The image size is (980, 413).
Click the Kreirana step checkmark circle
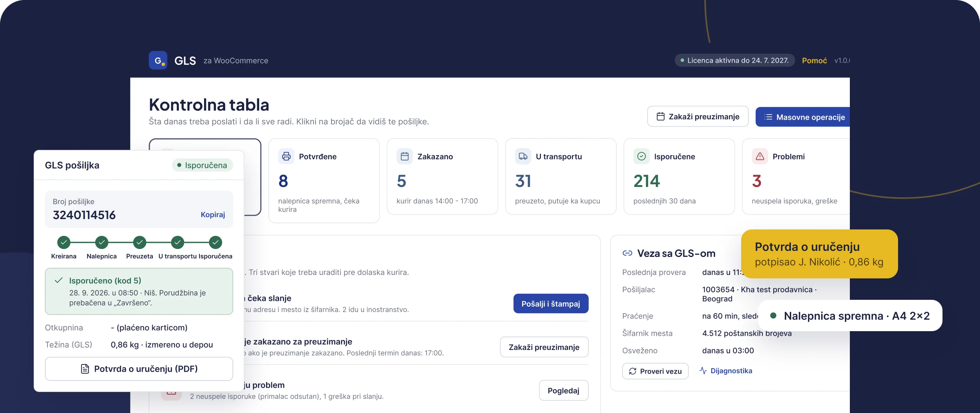[64, 242]
